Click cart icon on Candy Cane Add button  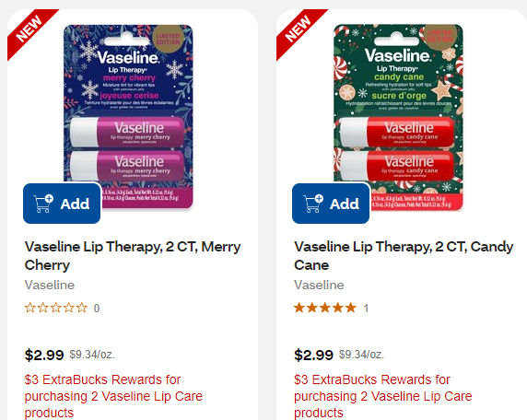[313, 204]
